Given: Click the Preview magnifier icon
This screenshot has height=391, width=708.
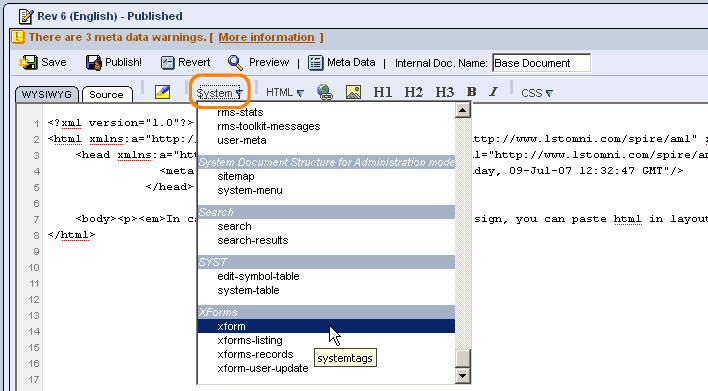Looking at the screenshot, I should (x=235, y=62).
